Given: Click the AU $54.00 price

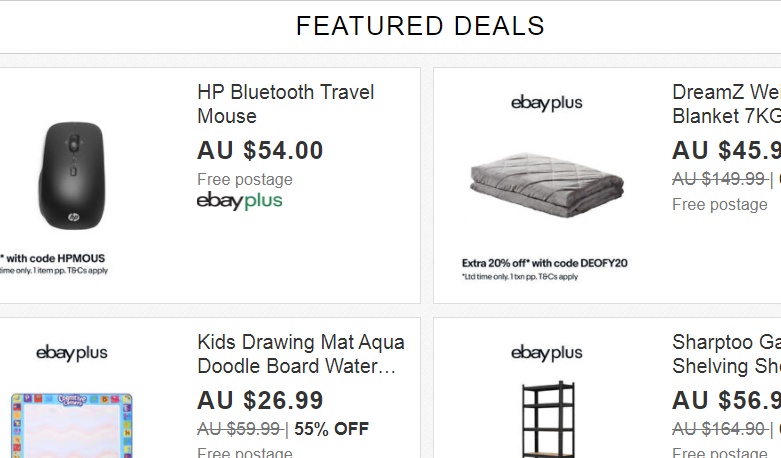Looking at the screenshot, I should [x=260, y=151].
